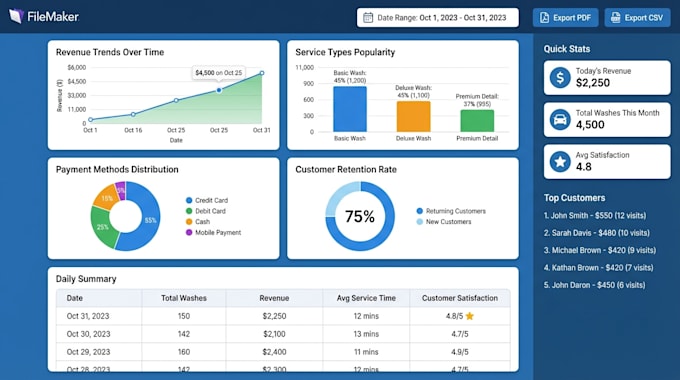Toggle Credit Card legend entry
This screenshot has width=680, height=380.
[207, 200]
